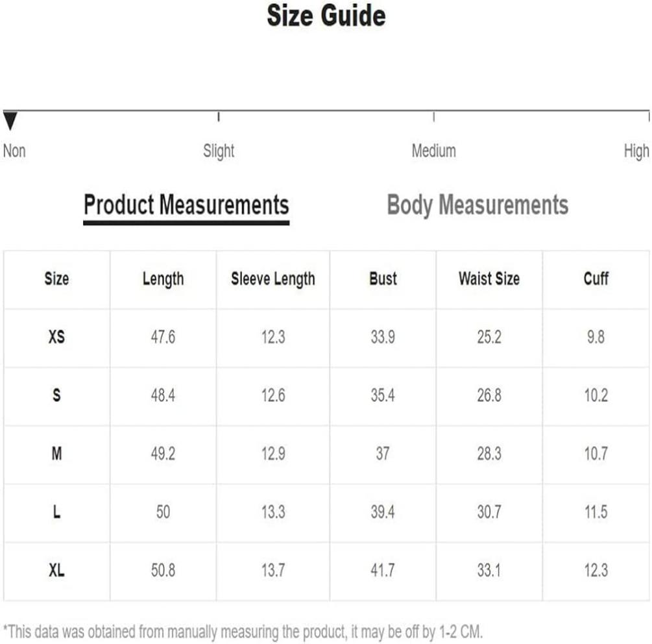This screenshot has width=652, height=644.
Task: Click the M size row label
Action: (x=56, y=454)
